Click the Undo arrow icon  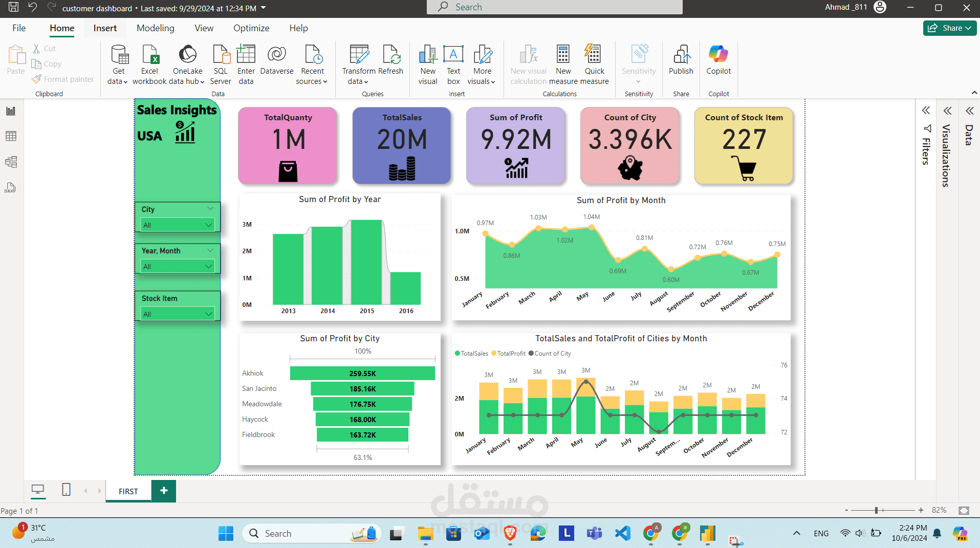tap(32, 7)
